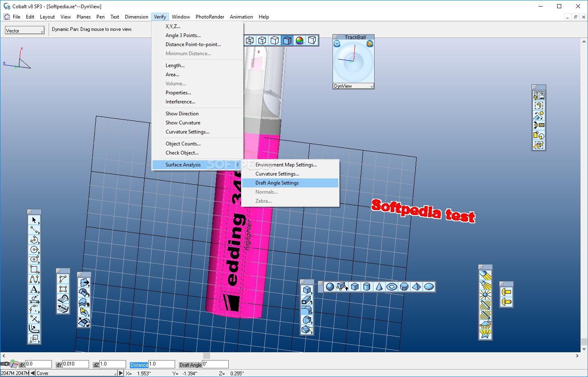Select the rectangle polygon tool
Image resolution: width=588 pixels, height=377 pixels.
pyautogui.click(x=34, y=269)
